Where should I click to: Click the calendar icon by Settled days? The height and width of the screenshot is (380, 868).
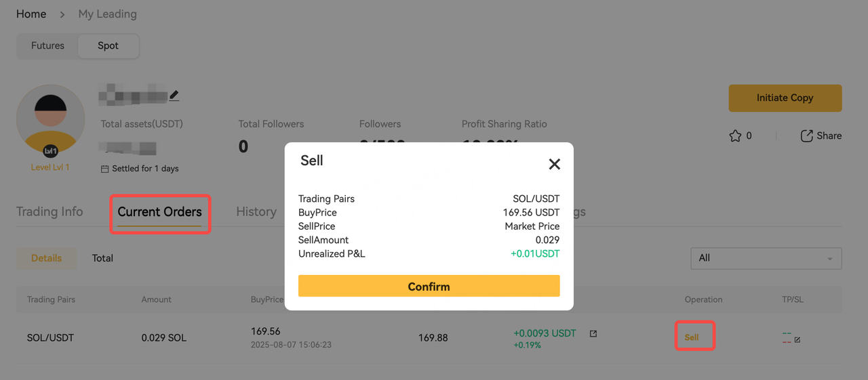pos(104,169)
